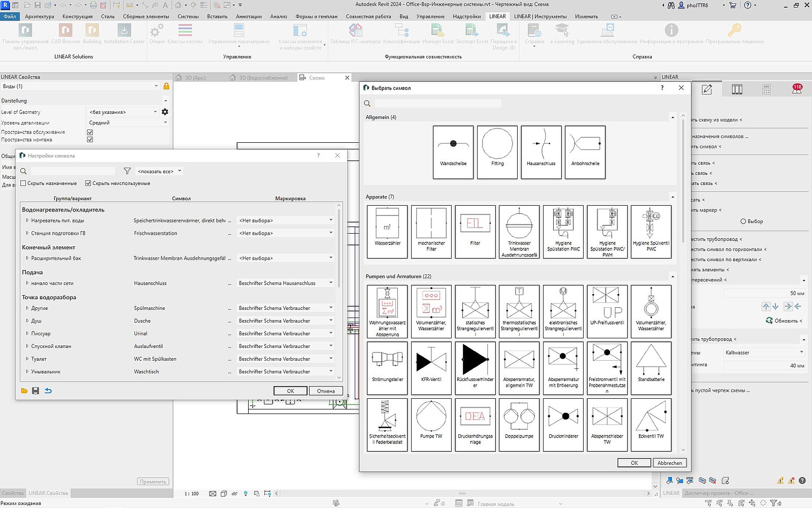Select the Standbatterie symbol

pos(651,368)
